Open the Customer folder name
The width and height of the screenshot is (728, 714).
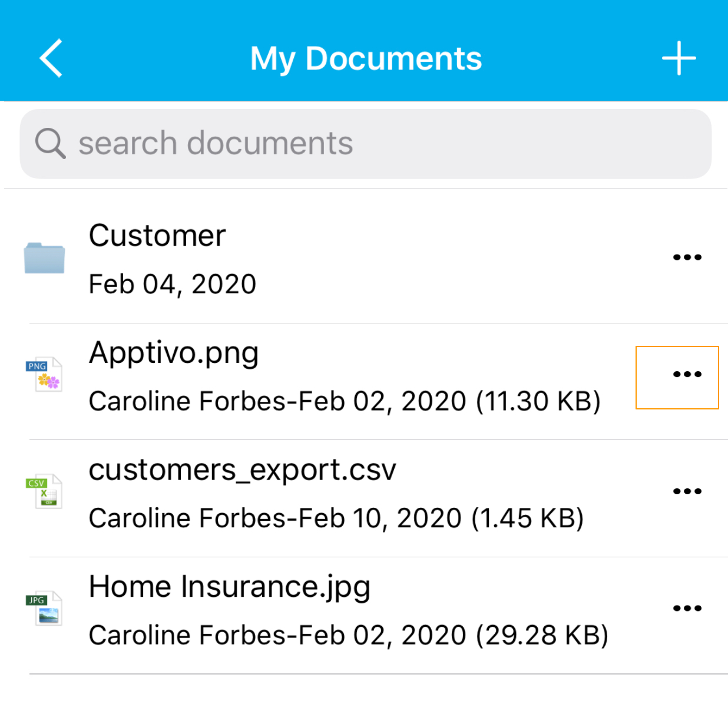tap(157, 236)
